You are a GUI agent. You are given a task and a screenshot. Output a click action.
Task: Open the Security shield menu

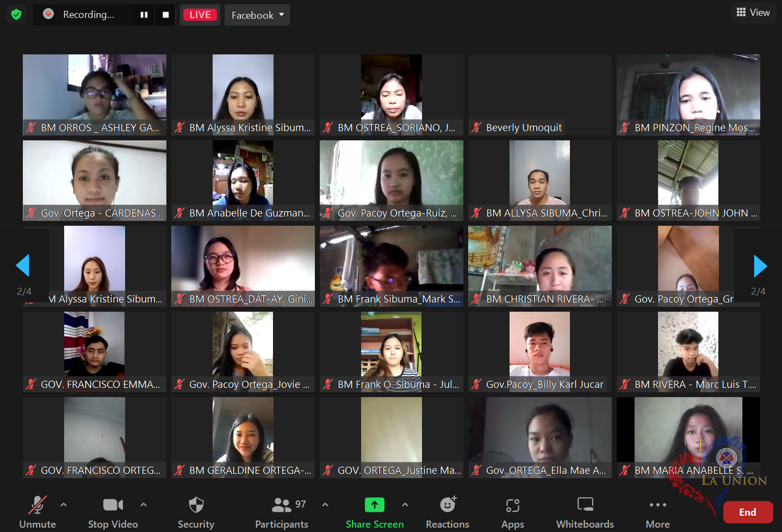(x=196, y=512)
